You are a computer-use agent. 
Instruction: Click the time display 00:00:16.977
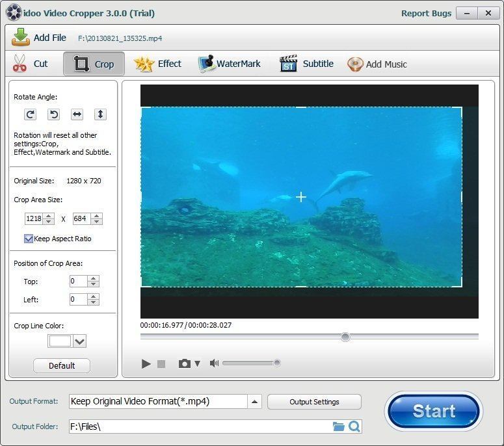162,325
